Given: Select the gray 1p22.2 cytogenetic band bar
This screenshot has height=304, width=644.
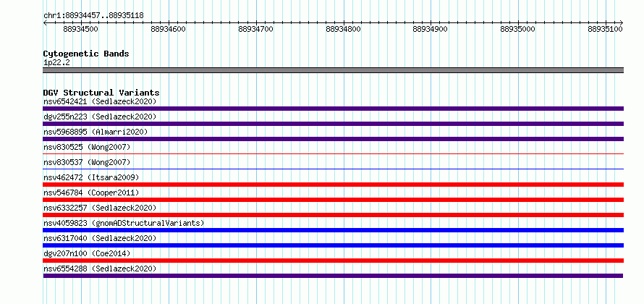Looking at the screenshot, I should (334, 70).
